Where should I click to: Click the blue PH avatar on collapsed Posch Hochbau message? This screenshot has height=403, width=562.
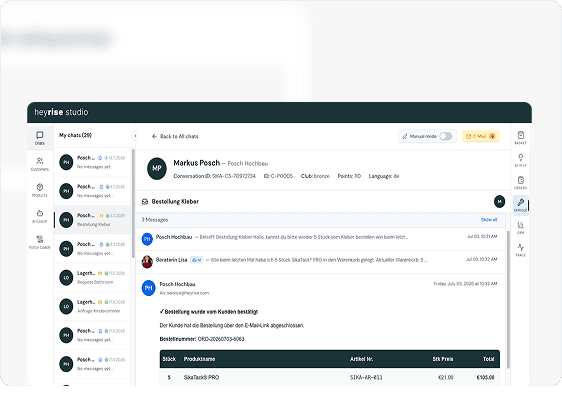[x=147, y=239]
